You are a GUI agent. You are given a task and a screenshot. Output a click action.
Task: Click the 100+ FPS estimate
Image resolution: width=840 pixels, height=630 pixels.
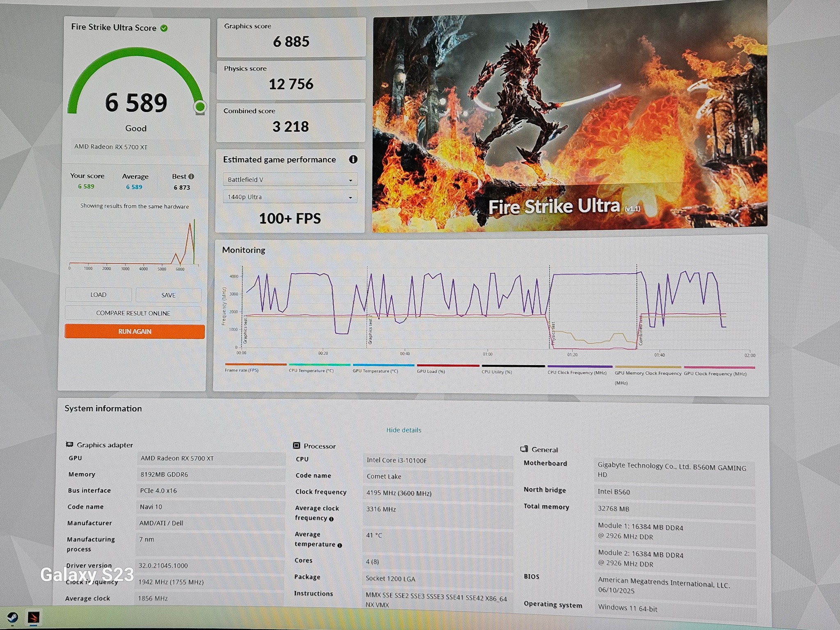coord(290,219)
